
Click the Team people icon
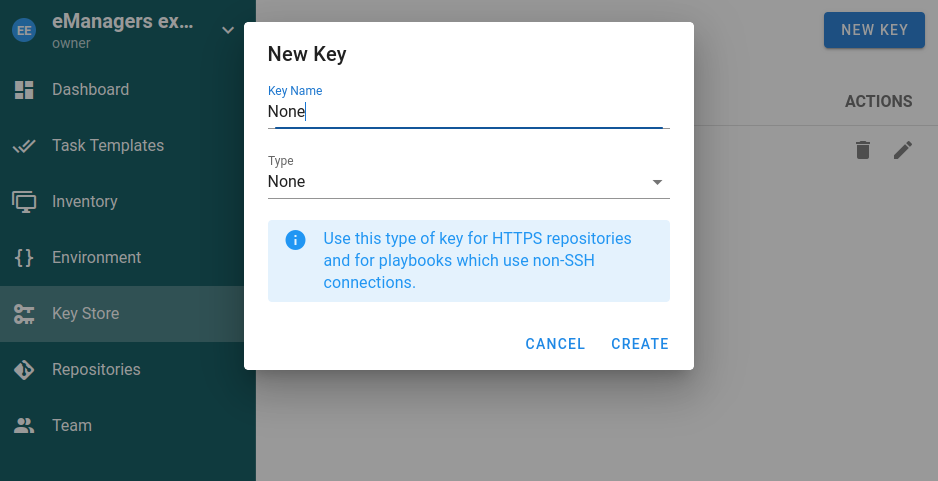[x=24, y=426]
